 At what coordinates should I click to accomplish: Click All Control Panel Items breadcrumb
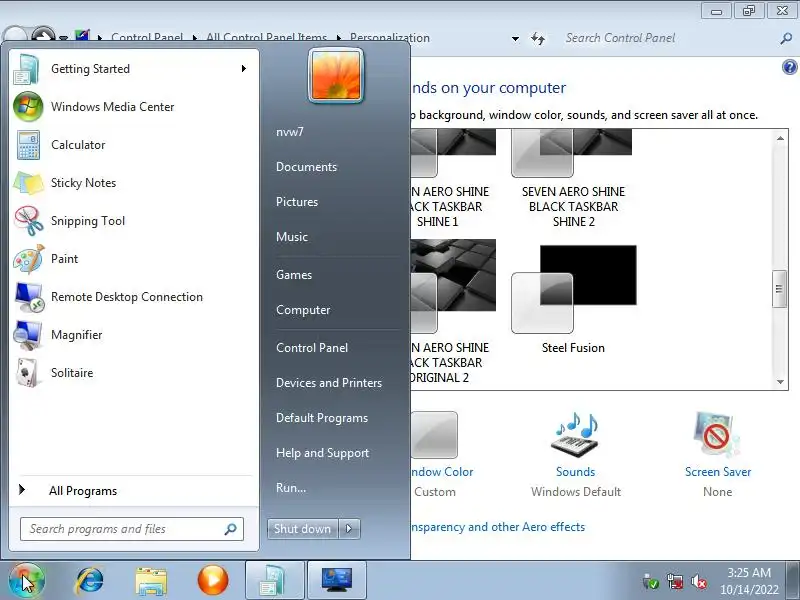coord(266,38)
